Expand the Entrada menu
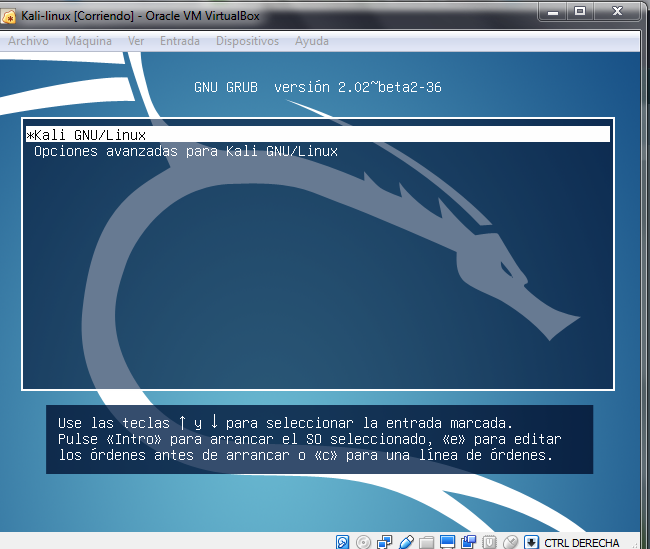 click(179, 41)
